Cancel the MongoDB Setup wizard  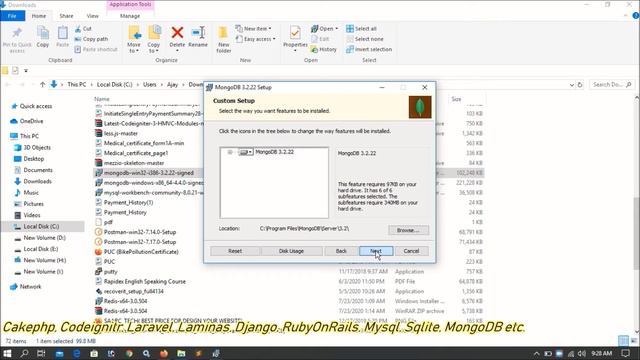point(411,251)
